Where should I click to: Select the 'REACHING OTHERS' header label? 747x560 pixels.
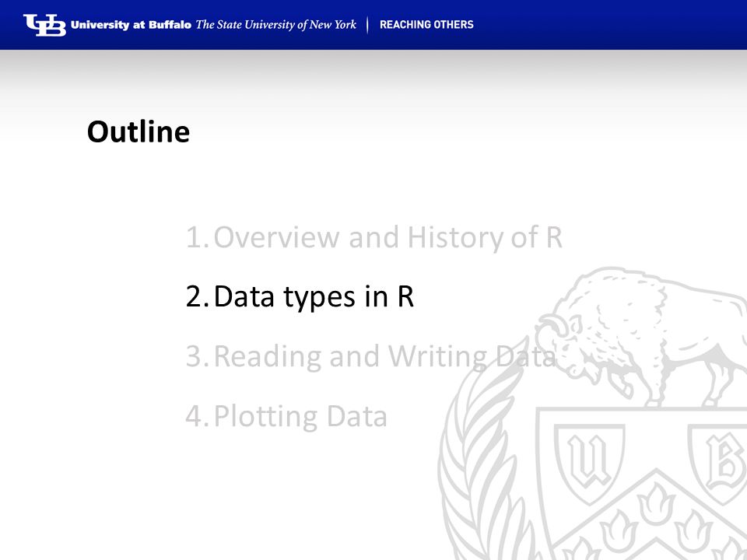426,25
